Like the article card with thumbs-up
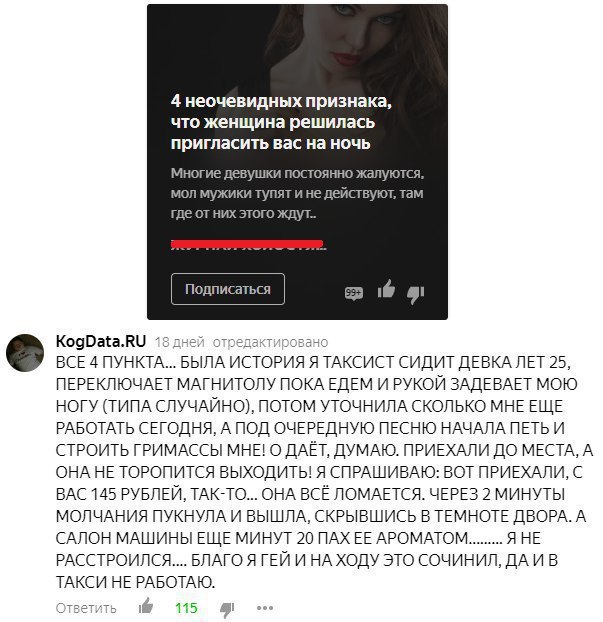603x622 pixels. tap(386, 288)
